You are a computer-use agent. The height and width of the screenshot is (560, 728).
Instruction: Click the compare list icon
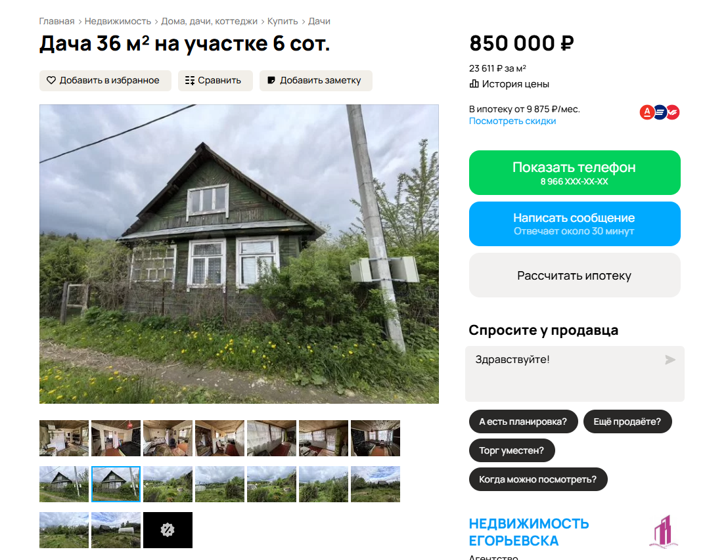point(189,80)
